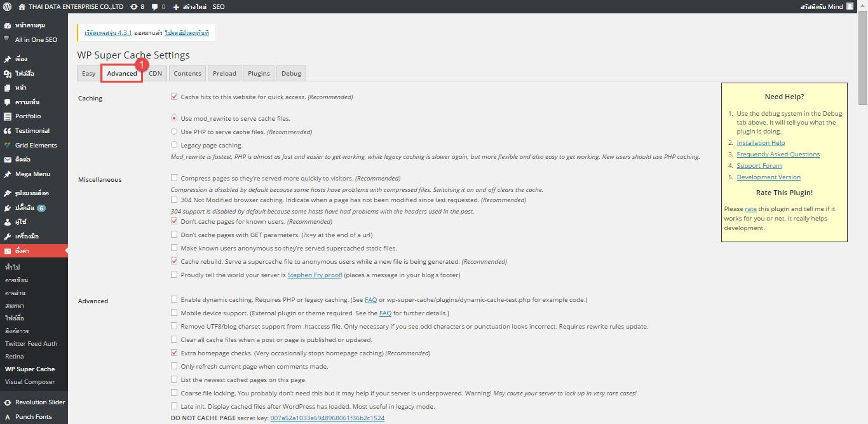
Task: Click the Testimonial quote icon
Action: pos(8,131)
